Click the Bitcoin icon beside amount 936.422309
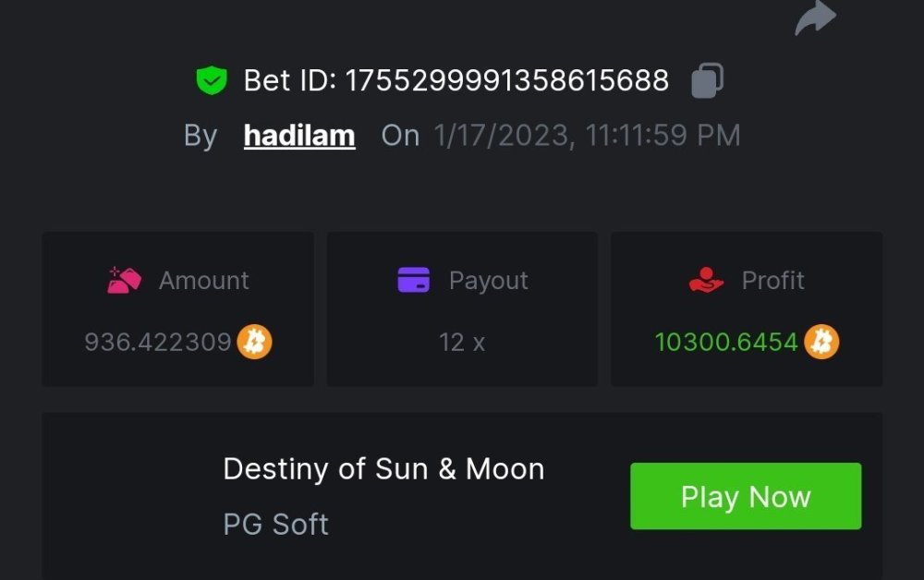 (254, 343)
